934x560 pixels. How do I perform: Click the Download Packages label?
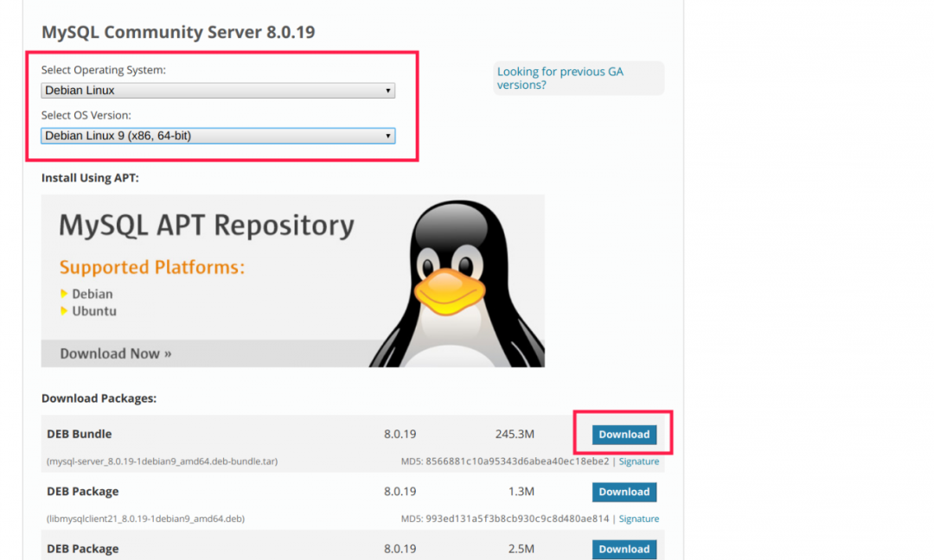pos(99,398)
